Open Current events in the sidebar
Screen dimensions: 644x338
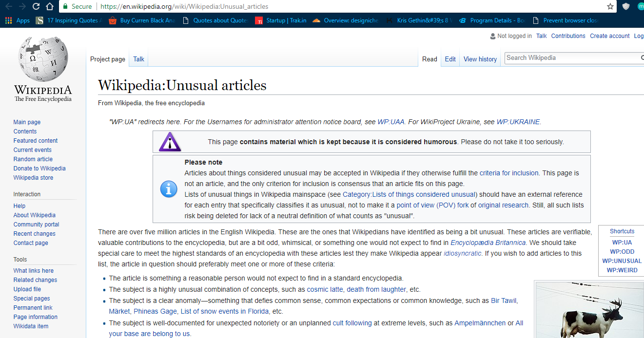(33, 150)
